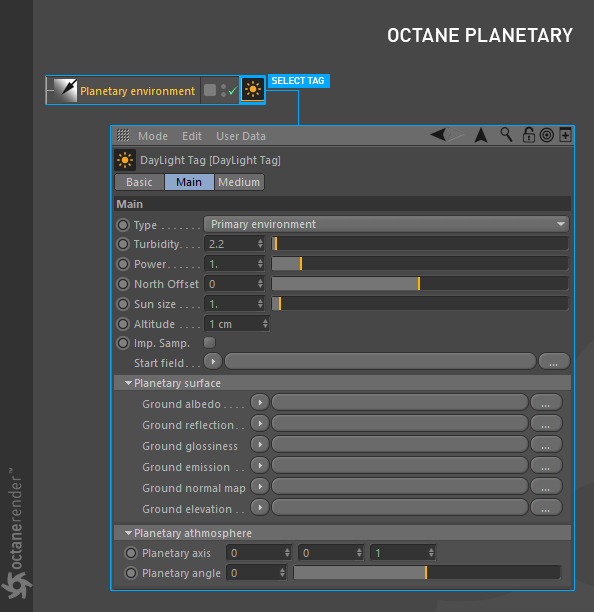Toggle the Planetary environment visibility dots

(x=223, y=91)
